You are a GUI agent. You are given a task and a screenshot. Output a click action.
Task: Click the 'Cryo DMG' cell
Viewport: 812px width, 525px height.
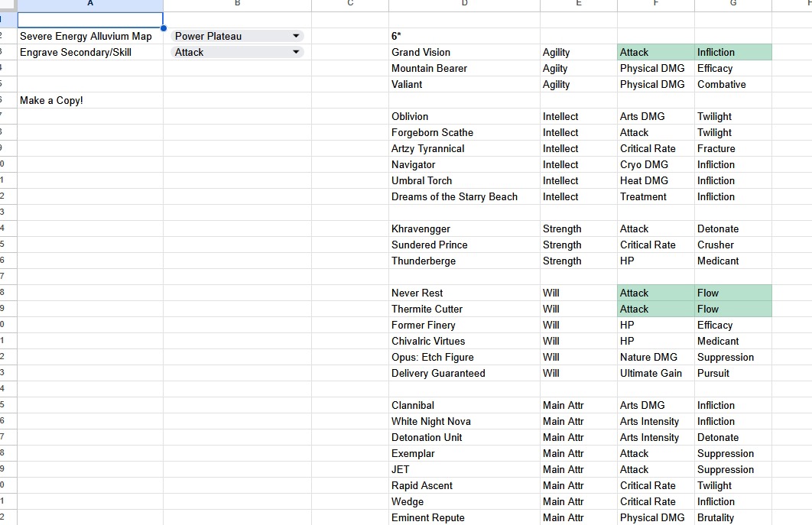tap(656, 164)
